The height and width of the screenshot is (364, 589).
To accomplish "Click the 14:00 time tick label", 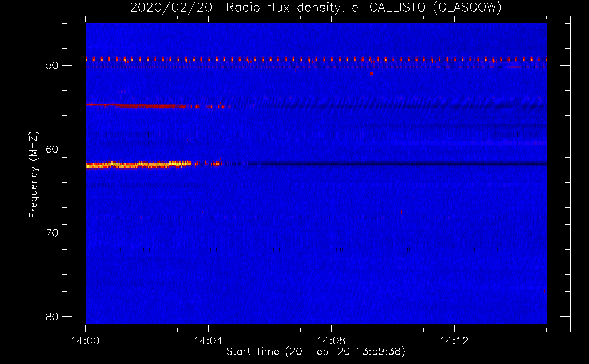I will 86,341.
